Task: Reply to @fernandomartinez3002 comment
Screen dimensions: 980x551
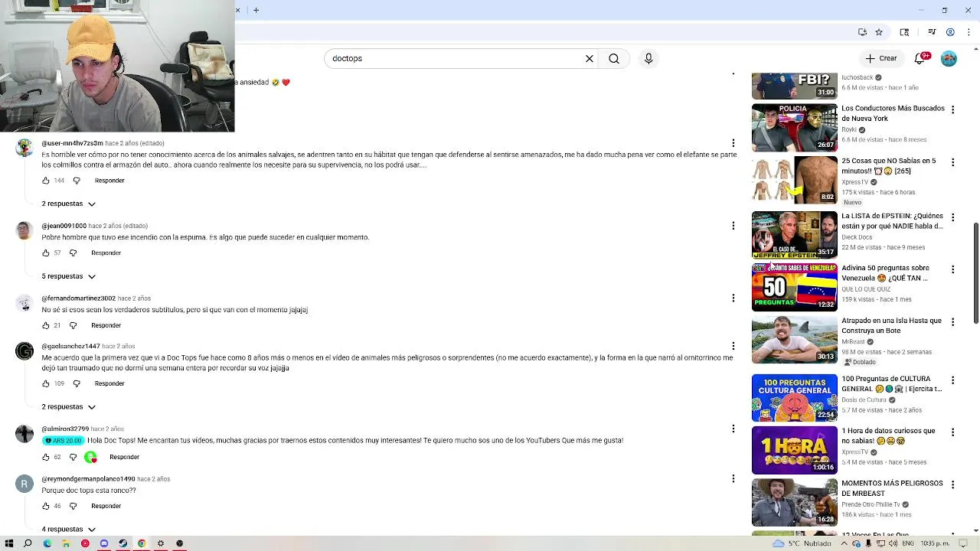Action: (106, 325)
